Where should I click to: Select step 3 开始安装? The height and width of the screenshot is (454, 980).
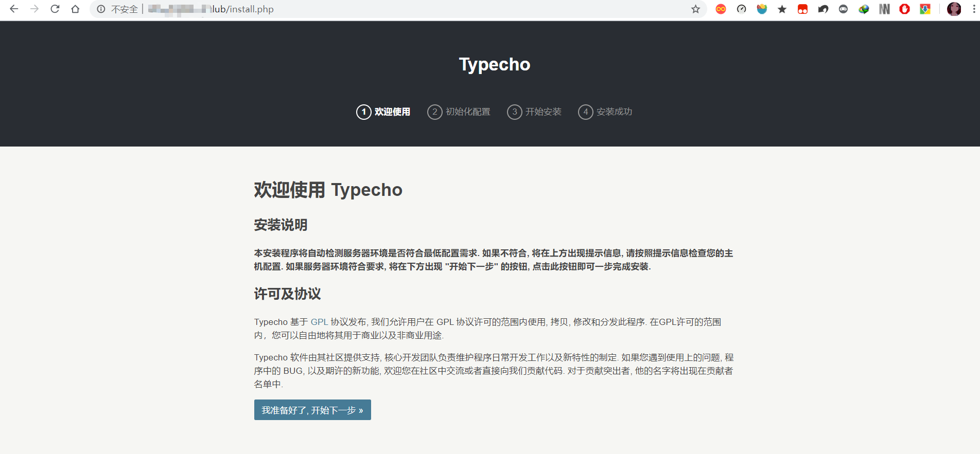534,112
